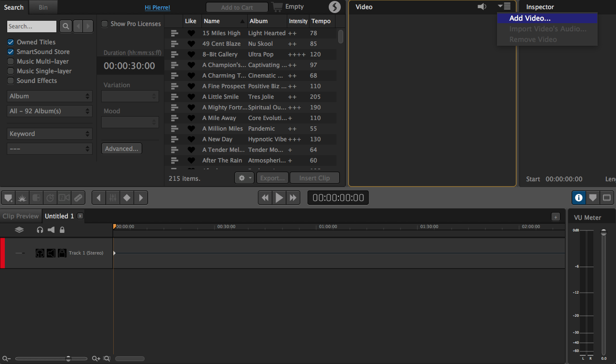Open the All - 92 Album(s) dropdown
Image resolution: width=616 pixels, height=364 pixels.
50,111
